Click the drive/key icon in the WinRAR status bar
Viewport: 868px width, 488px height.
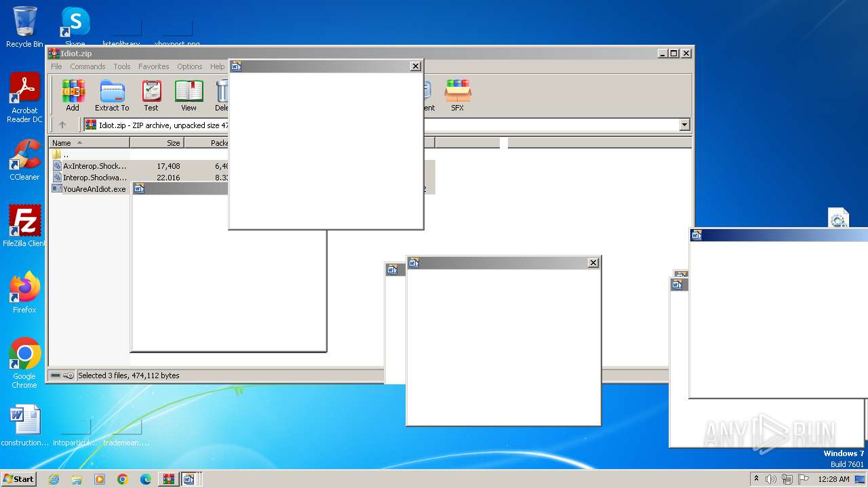tap(62, 375)
